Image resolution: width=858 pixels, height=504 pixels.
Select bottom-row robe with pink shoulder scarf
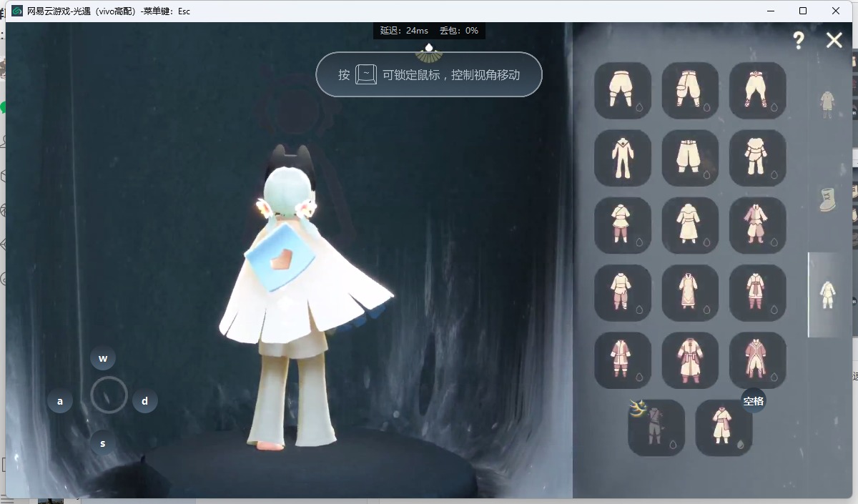click(724, 428)
